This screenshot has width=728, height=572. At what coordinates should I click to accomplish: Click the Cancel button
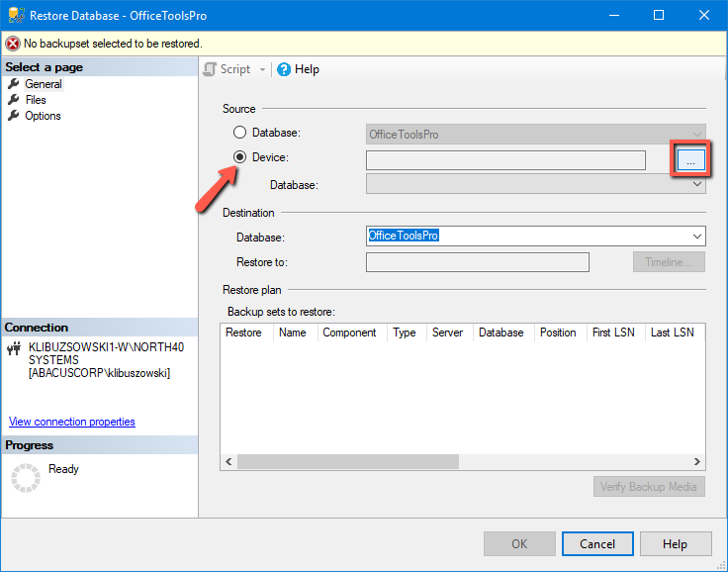pos(597,543)
